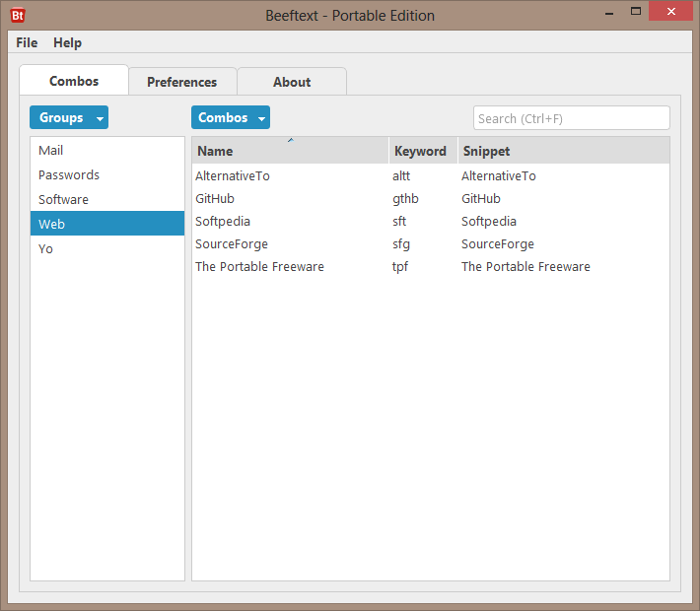
Task: Select the Software group in list
Action: click(63, 199)
